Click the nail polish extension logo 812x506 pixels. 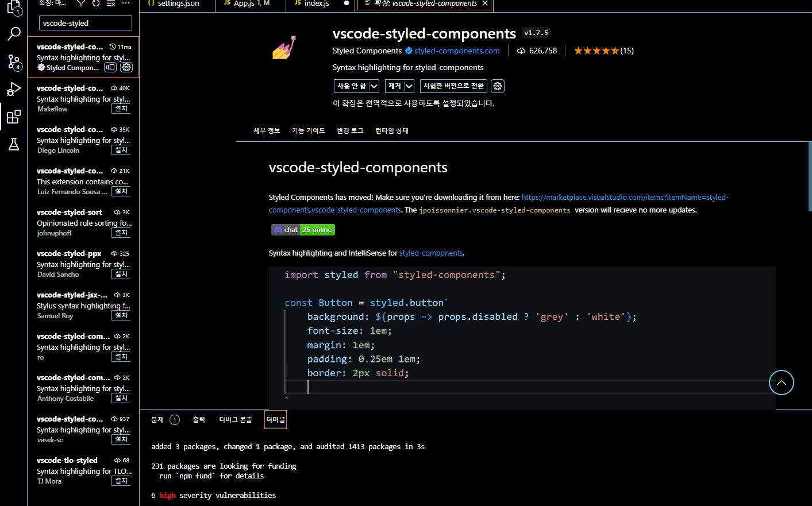tap(284, 48)
